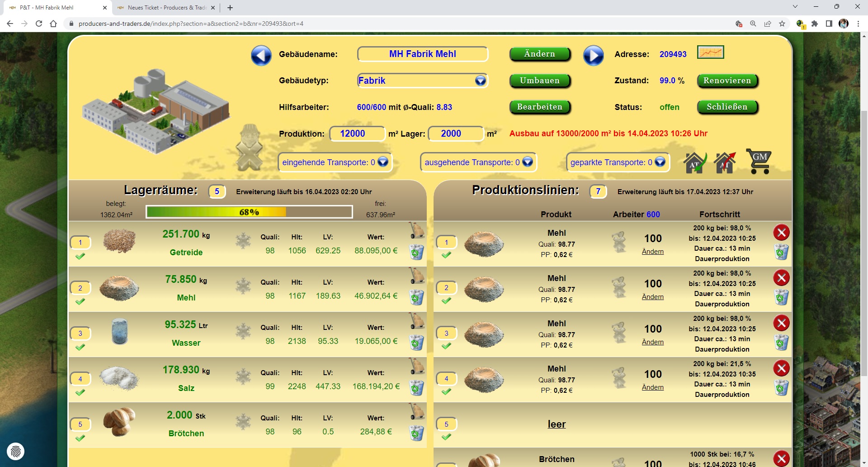Screen dimensions: 868x467
Task: Toggle green checkmark of production line 4
Action: (x=446, y=391)
